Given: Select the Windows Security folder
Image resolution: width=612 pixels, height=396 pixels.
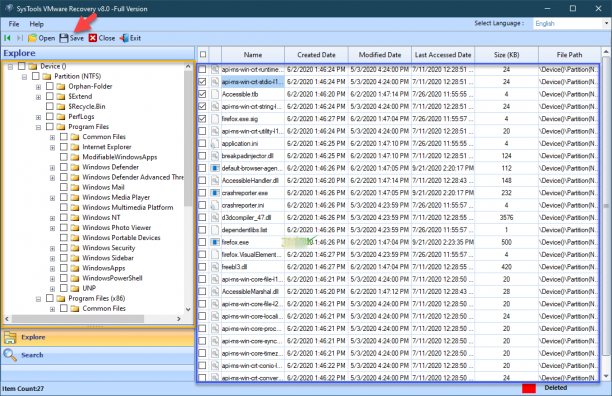Looking at the screenshot, I should click(109, 248).
